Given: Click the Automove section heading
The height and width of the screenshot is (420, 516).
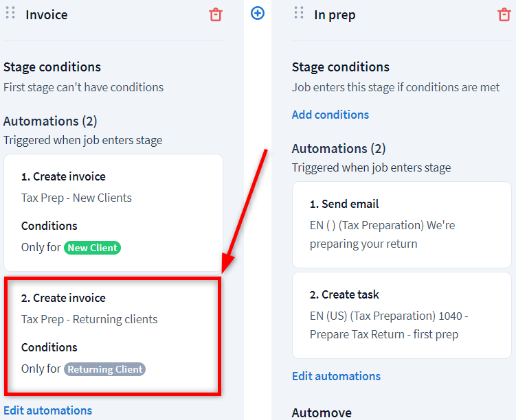Looking at the screenshot, I should click(x=322, y=412).
